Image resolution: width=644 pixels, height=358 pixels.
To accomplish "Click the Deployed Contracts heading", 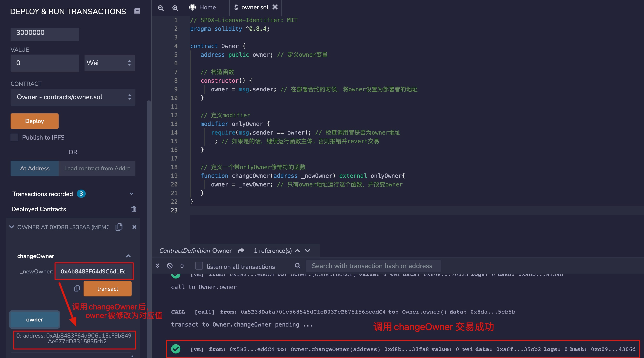I will click(x=39, y=209).
